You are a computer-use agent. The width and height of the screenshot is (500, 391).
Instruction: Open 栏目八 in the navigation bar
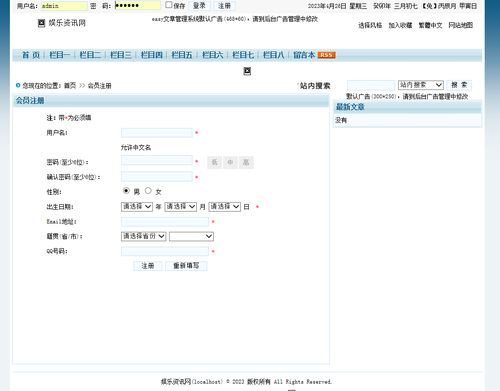[274, 55]
